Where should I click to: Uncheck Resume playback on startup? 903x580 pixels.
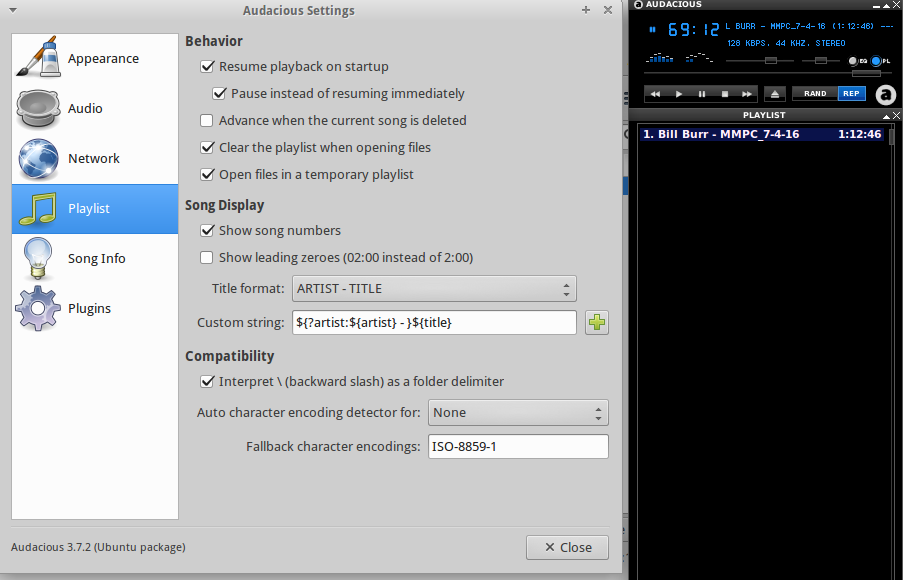206,66
